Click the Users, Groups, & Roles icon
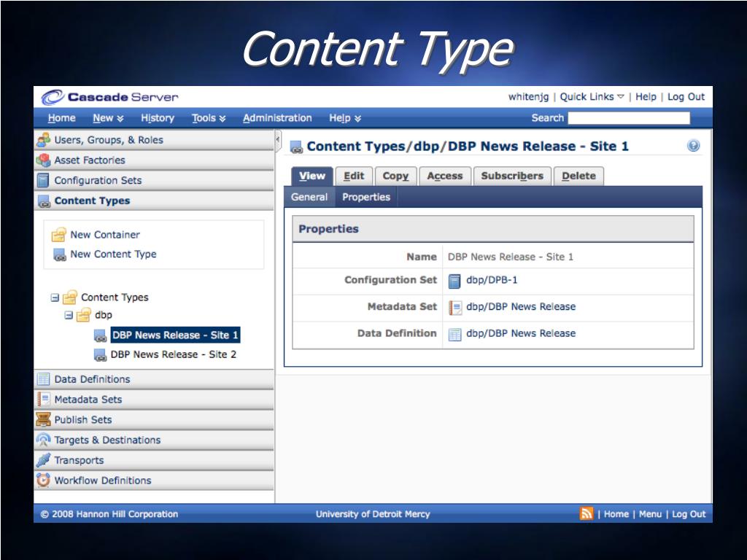The image size is (747, 560). [x=43, y=139]
